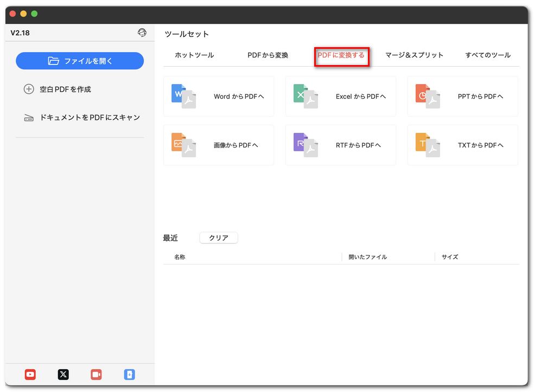The width and height of the screenshot is (534, 392).
Task: Open the YouTube channel icon
Action: click(30, 374)
